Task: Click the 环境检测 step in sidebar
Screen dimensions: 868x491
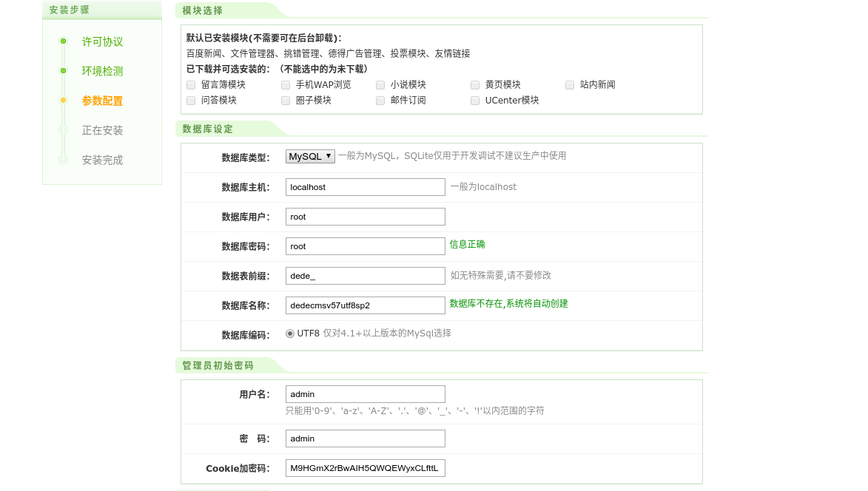Action: point(102,71)
